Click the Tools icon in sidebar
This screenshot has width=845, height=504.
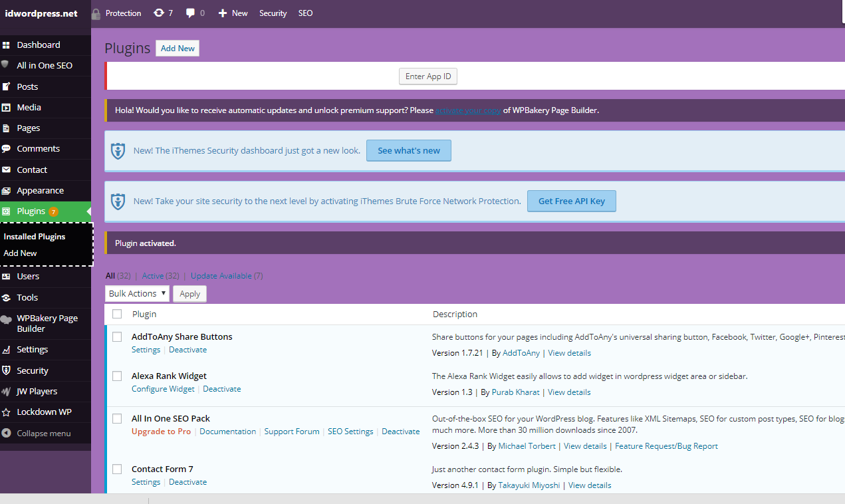[x=6, y=298]
